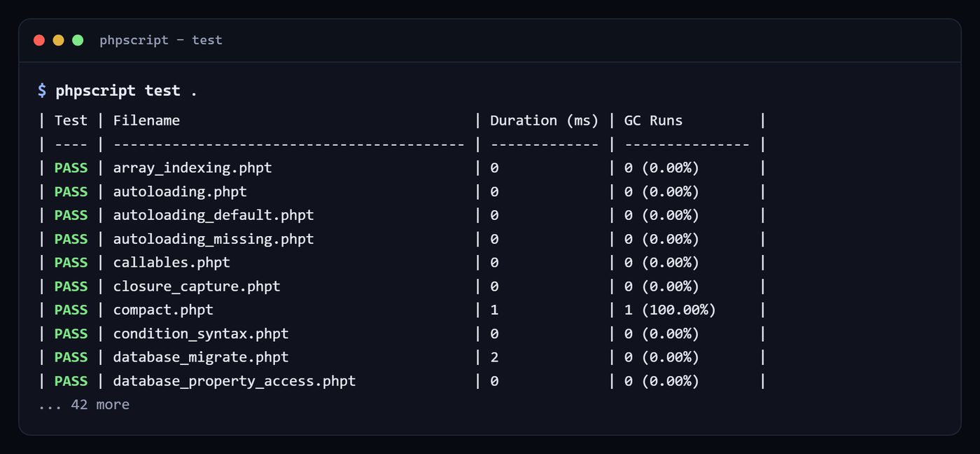Click the 'Filename' column header
This screenshot has width=980, height=454.
point(146,121)
